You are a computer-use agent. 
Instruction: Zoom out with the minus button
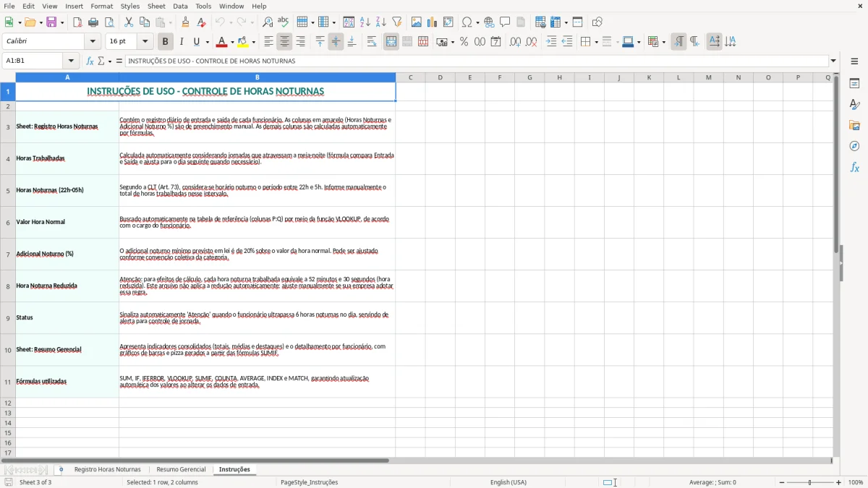pos(782,482)
